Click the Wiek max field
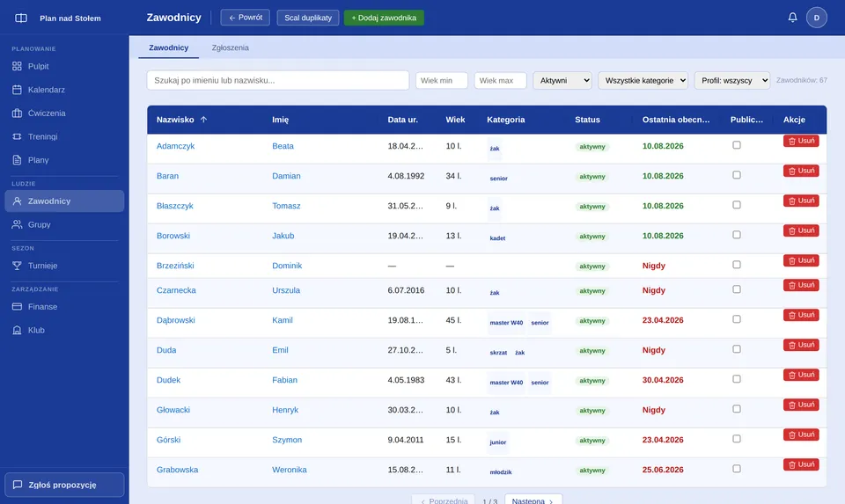Screen dimensions: 845x504 click(500, 80)
